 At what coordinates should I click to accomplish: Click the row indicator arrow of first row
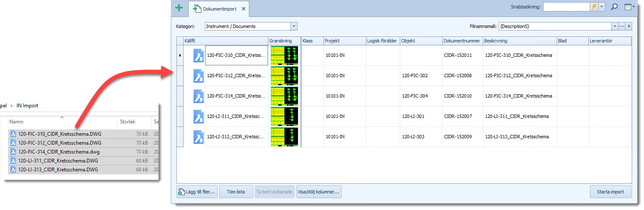[x=180, y=56]
